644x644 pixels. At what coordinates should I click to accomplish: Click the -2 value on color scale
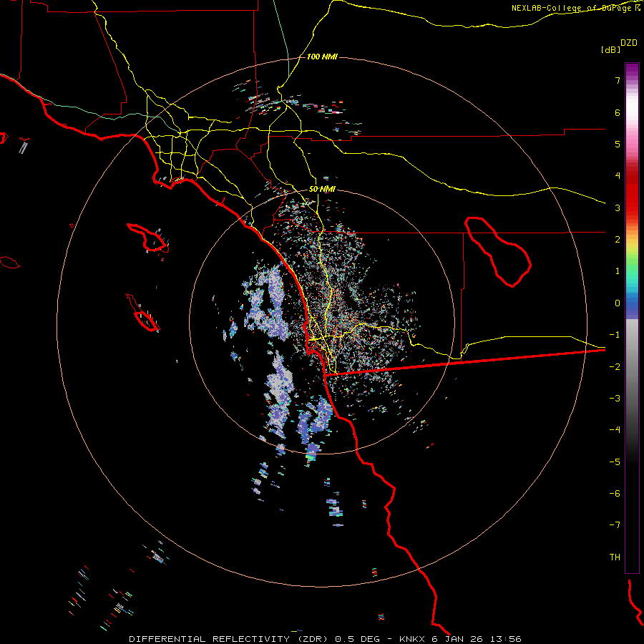(615, 367)
